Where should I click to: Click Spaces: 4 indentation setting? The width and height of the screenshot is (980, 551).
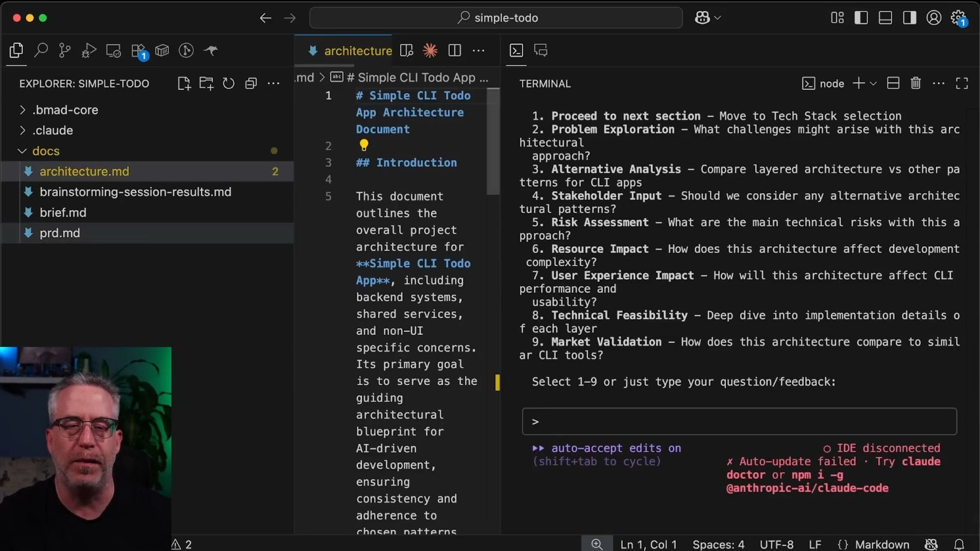[718, 544]
